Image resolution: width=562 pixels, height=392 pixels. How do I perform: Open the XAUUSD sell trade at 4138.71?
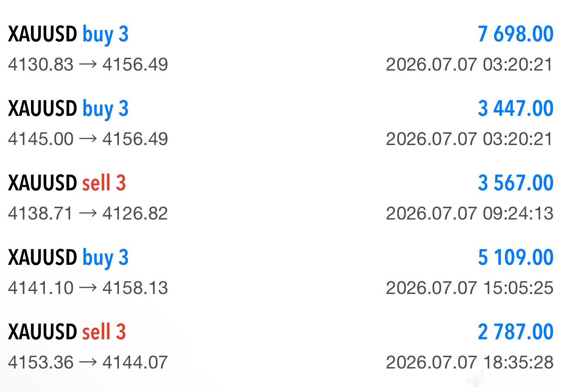click(x=281, y=198)
